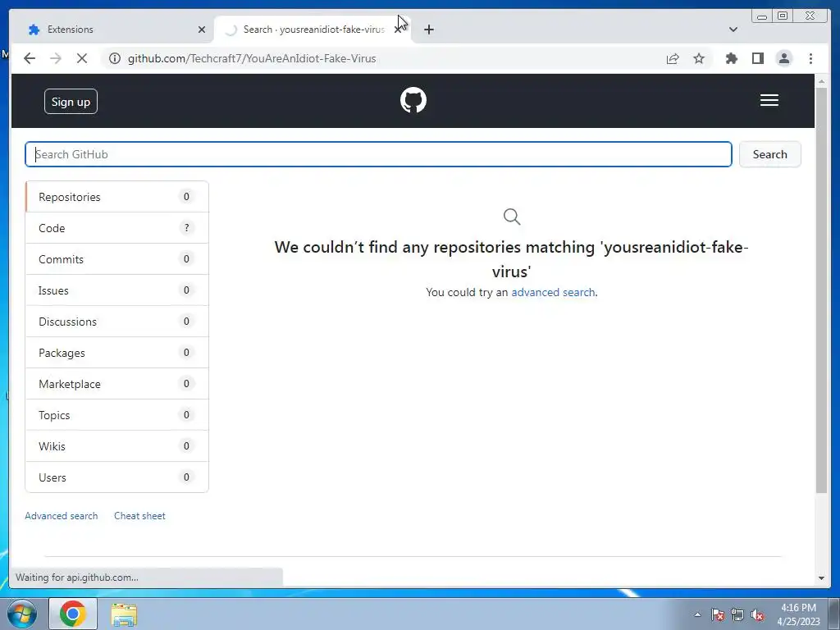This screenshot has width=840, height=630.
Task: Show hidden tray icons arrow
Action: point(697,614)
